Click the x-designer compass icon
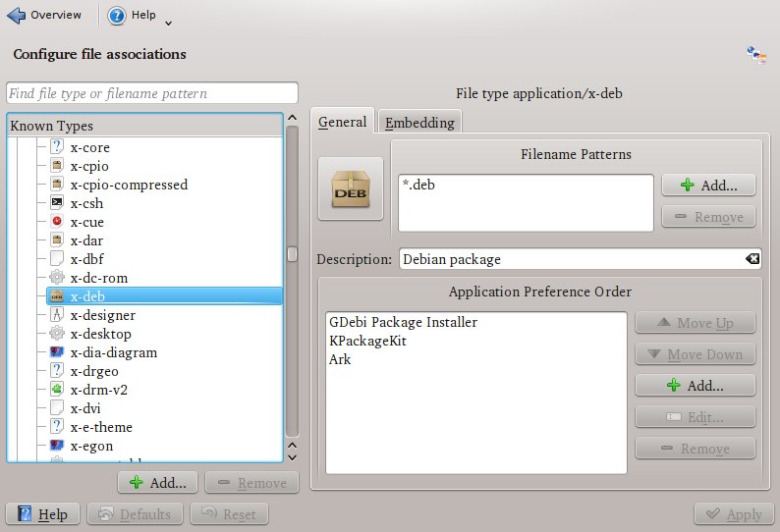Viewport: 780px width, 532px height. pos(57,315)
